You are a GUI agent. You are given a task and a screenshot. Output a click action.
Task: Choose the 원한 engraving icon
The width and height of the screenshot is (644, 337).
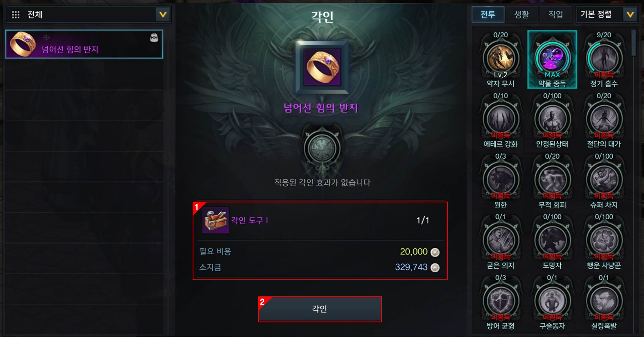pos(501,180)
